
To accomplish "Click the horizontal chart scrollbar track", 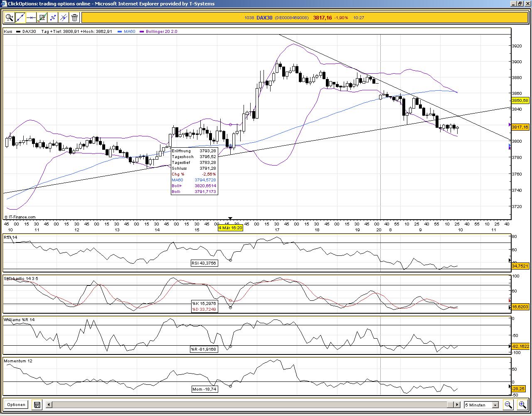I will coord(253,404).
